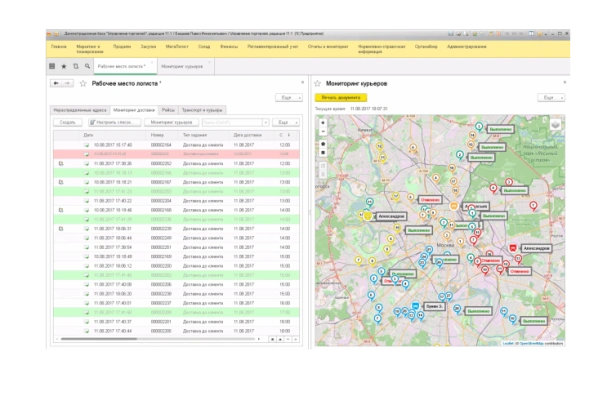This screenshot has height=405, width=616.
Task: Expand the Еще dropdown in logist workspace header
Action: 287,98
